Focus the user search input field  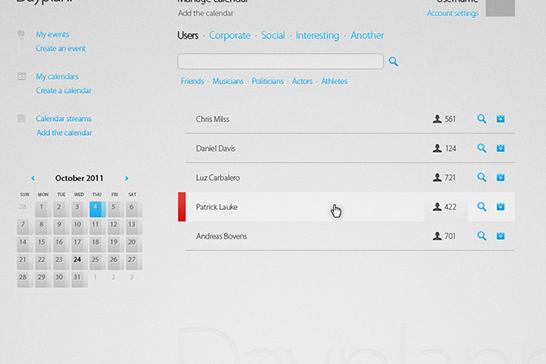tap(280, 61)
